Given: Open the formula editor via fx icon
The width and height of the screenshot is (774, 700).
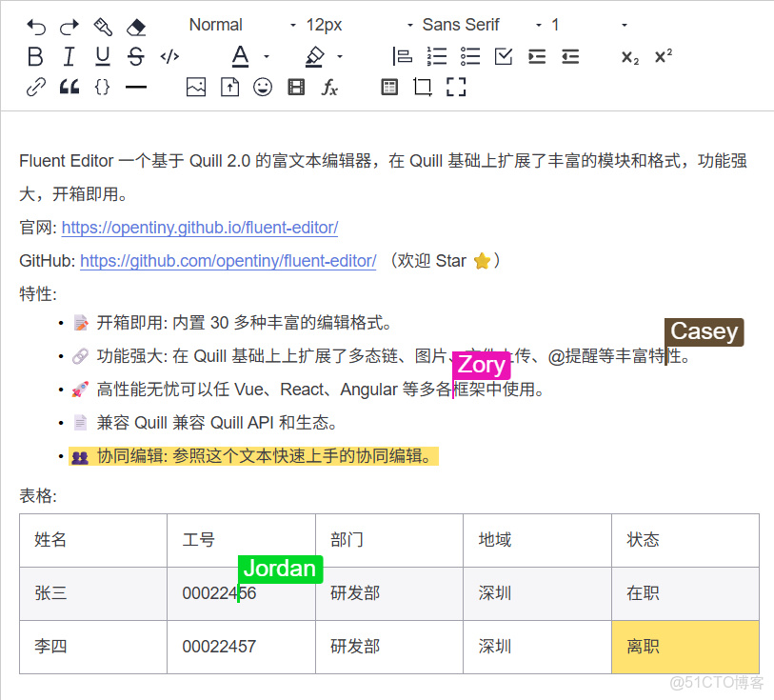Looking at the screenshot, I should point(328,87).
